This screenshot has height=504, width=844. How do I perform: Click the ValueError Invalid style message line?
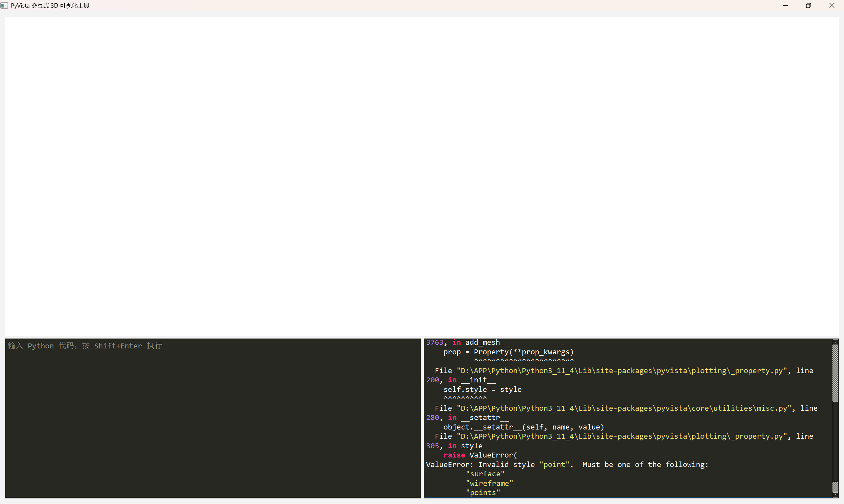(x=567, y=464)
